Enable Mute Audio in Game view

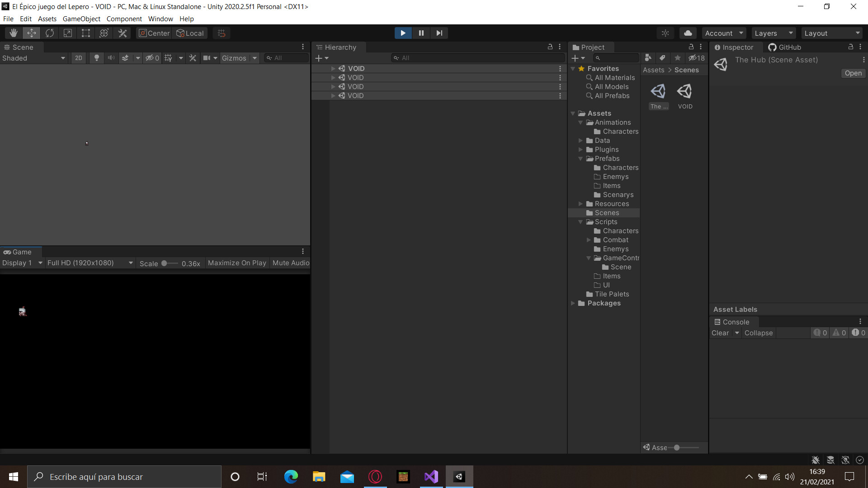[290, 263]
